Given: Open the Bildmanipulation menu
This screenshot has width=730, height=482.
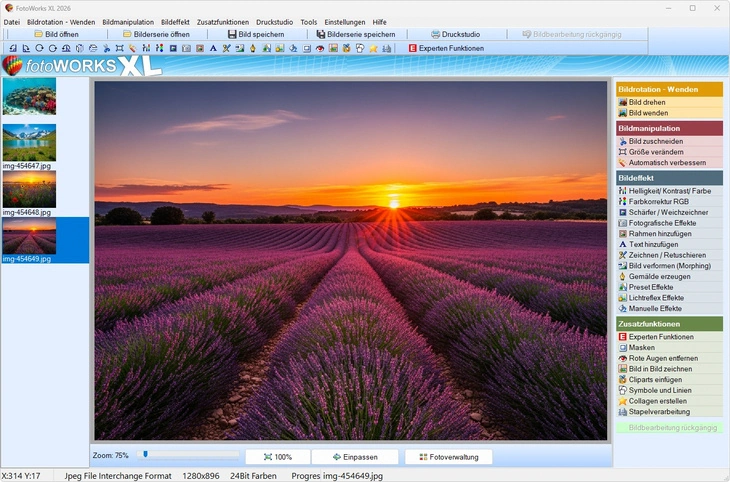Looking at the screenshot, I should coord(128,21).
